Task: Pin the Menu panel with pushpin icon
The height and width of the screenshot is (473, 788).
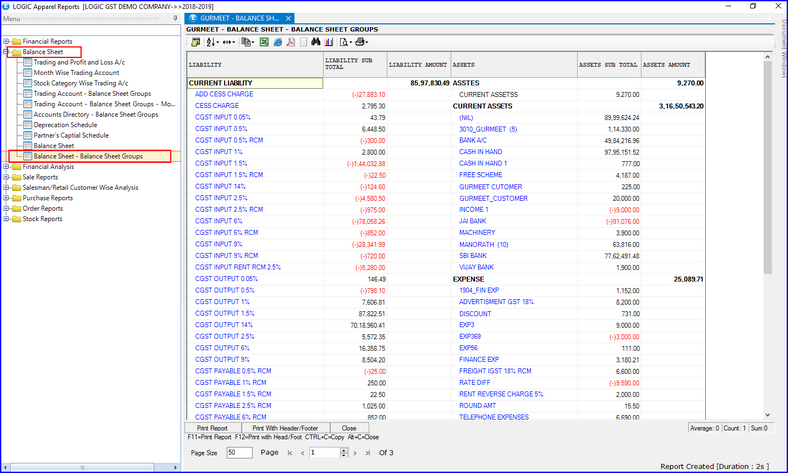Action: click(175, 19)
